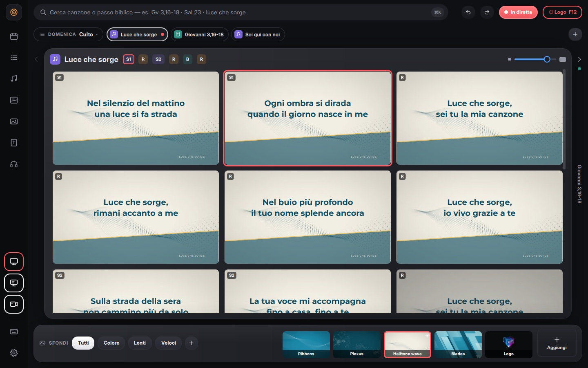Click the undo arrow
This screenshot has width=588, height=368.
(x=468, y=12)
